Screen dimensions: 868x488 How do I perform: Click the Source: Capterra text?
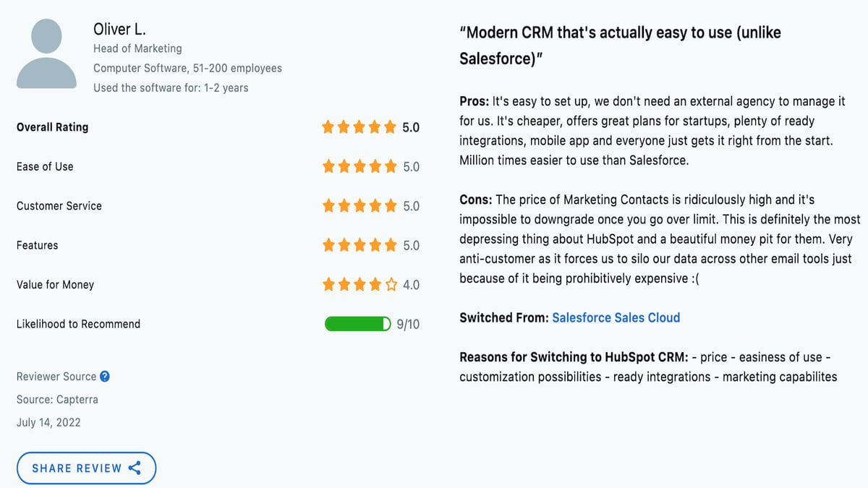(x=57, y=399)
